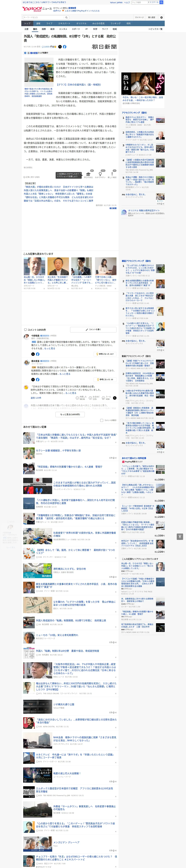Share the duck-avatar user comment on X
Screen dimensions: 186x868
coord(114,398)
